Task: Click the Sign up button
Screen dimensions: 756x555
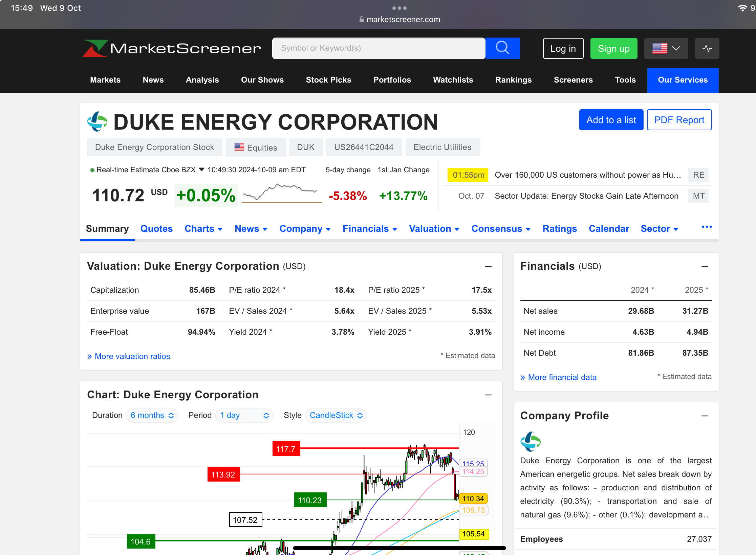Action: (x=613, y=48)
